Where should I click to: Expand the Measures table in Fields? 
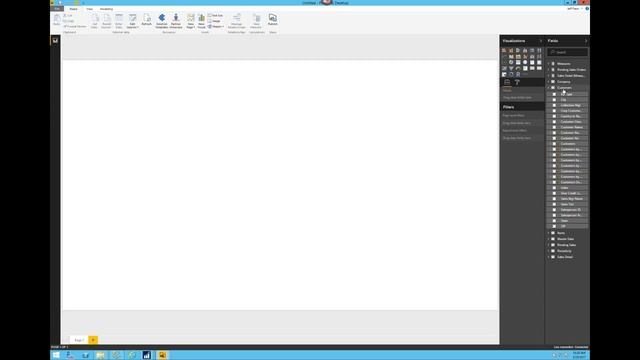tap(549, 64)
